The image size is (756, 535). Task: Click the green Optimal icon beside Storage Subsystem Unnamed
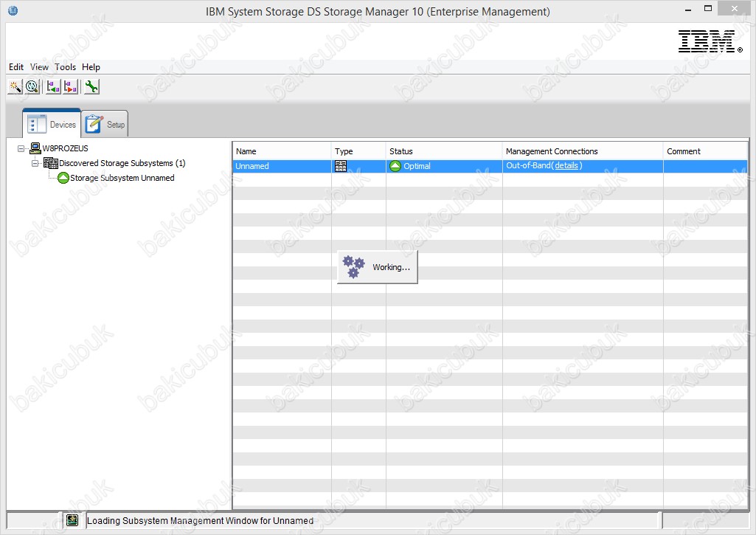click(x=63, y=178)
